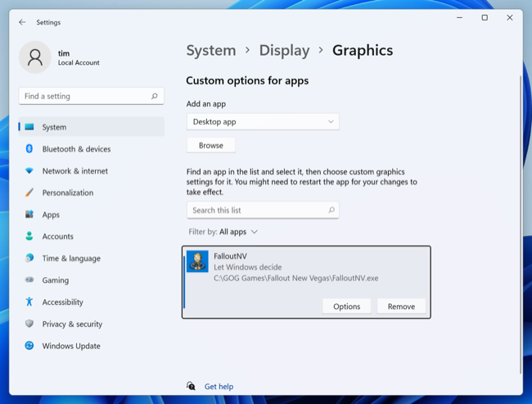Click the tim user account avatar
Screen dimensions: 532x404
pyautogui.click(x=35, y=57)
